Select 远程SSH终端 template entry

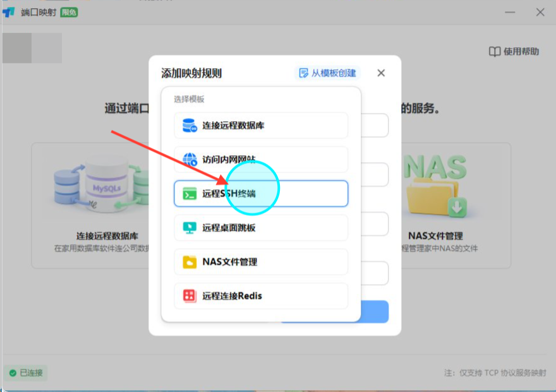[261, 193]
